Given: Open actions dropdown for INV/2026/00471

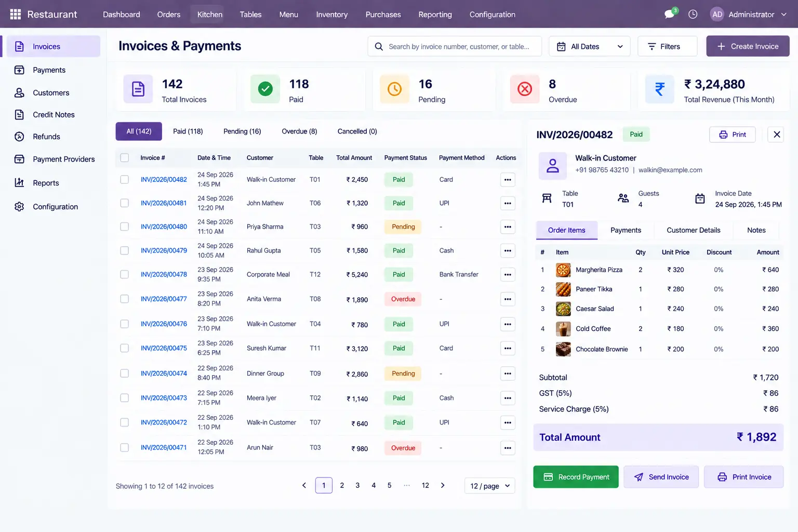Looking at the screenshot, I should tap(508, 448).
